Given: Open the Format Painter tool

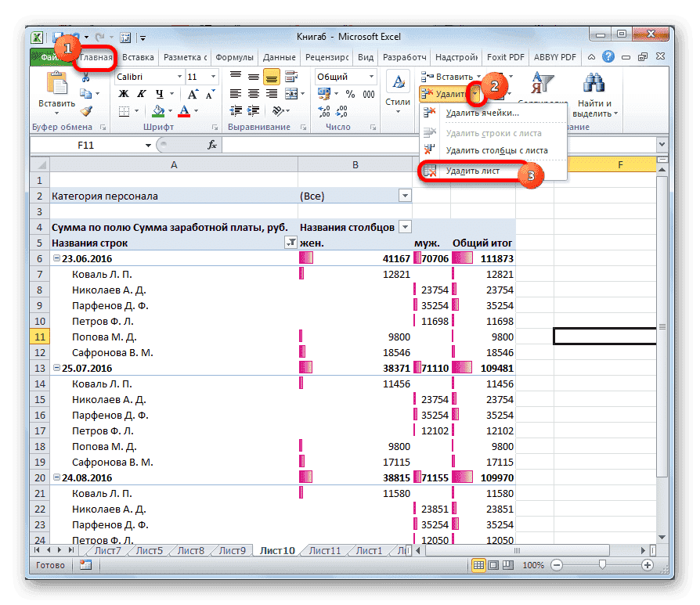Looking at the screenshot, I should (87, 110).
